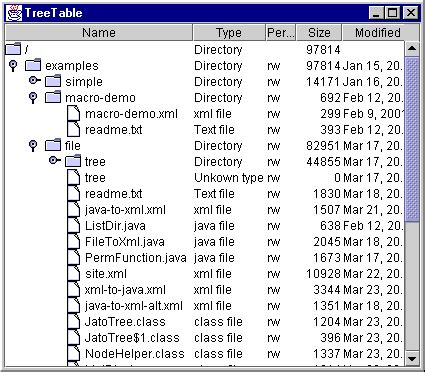Collapse the macro-demo folder node

coord(33,97)
